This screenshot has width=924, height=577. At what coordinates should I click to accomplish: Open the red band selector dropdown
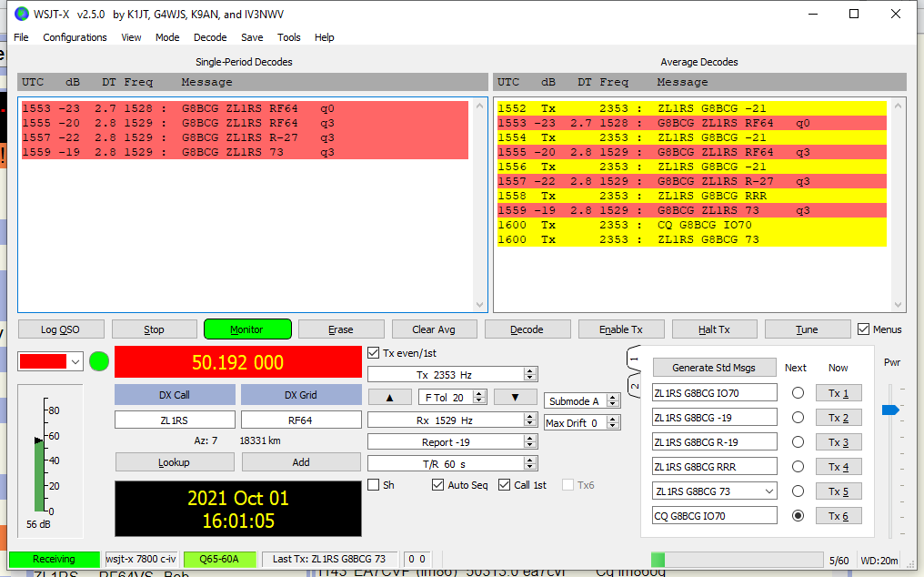coord(75,361)
